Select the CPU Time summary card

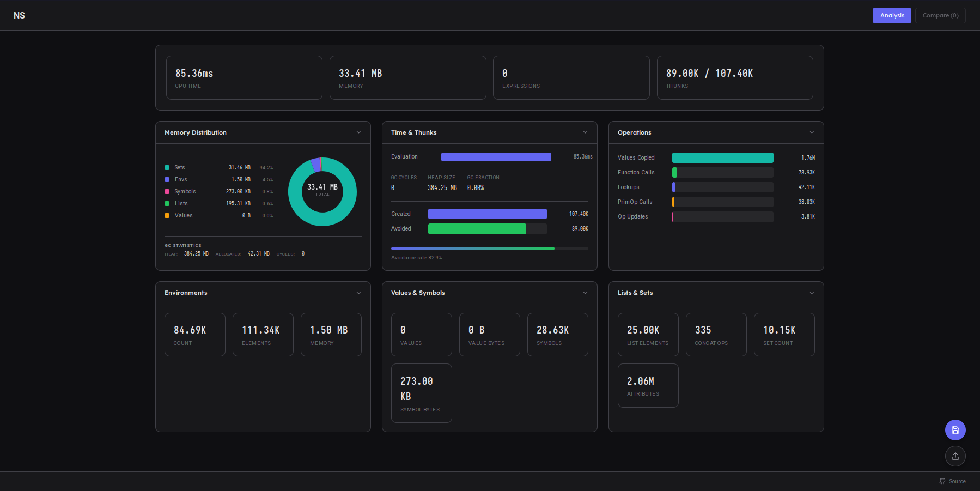244,78
